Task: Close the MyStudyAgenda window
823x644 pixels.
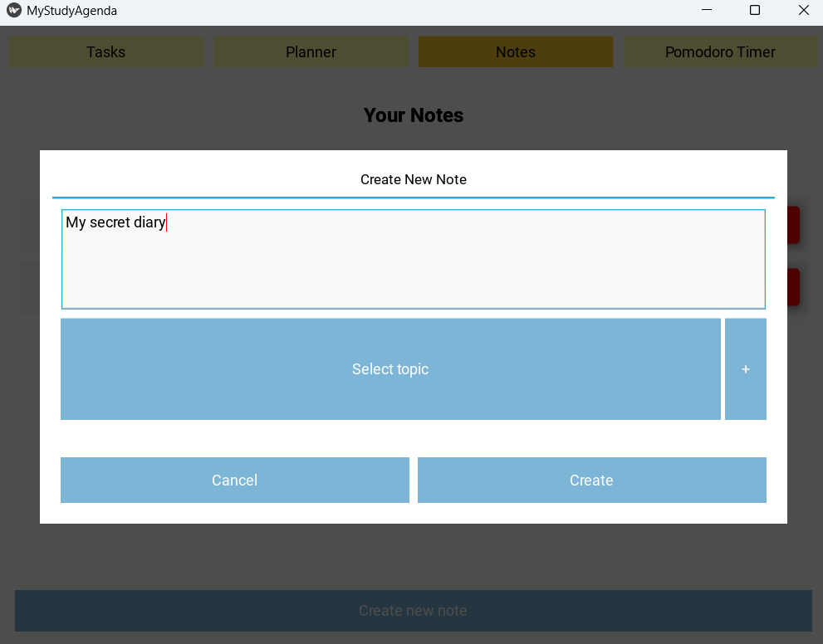Action: tap(803, 11)
